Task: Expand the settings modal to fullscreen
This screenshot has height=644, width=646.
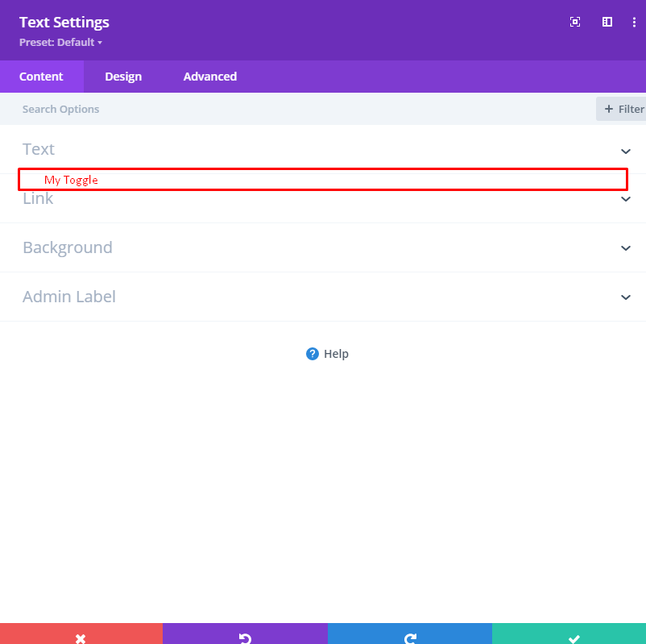Action: tap(574, 22)
